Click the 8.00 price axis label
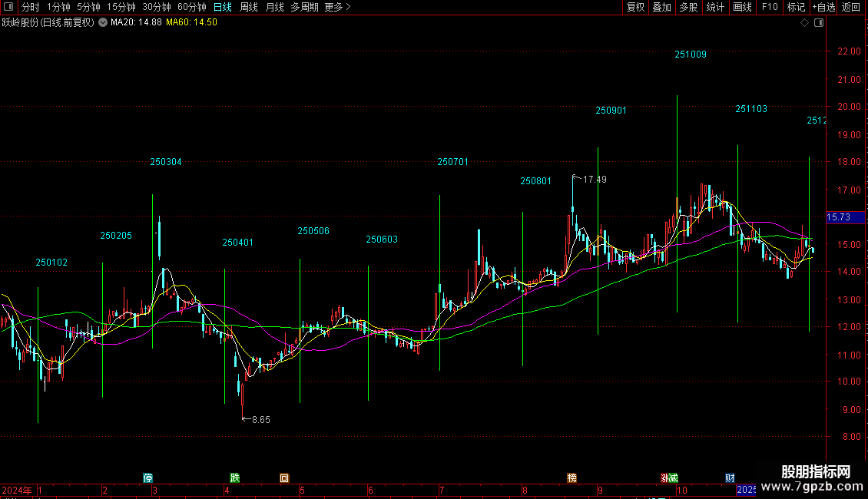 pyautogui.click(x=851, y=437)
